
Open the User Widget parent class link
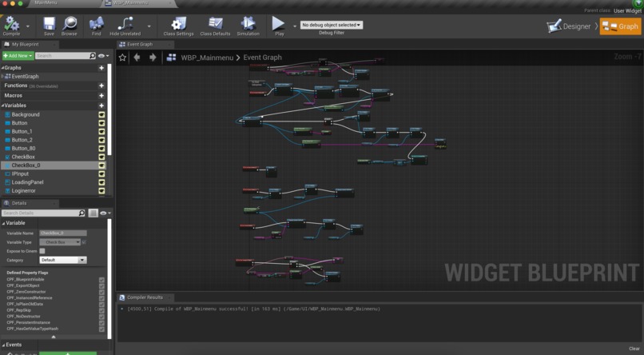627,11
